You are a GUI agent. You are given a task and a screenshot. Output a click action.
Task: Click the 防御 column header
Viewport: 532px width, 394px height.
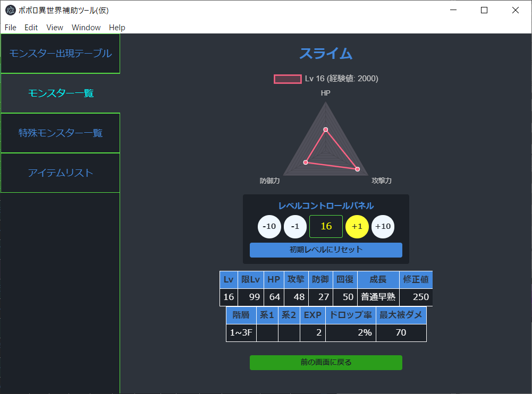tap(320, 279)
